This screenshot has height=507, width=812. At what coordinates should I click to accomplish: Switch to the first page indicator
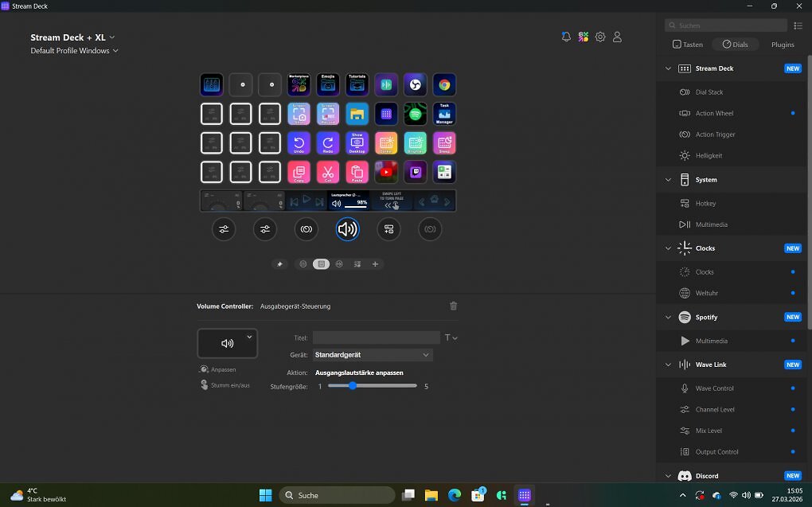(x=303, y=264)
